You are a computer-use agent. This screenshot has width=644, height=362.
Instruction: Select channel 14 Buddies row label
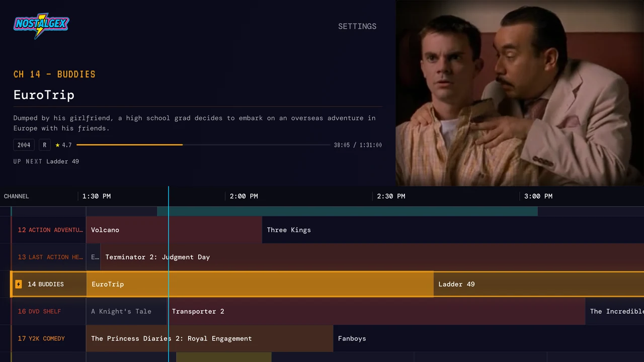tap(49, 284)
